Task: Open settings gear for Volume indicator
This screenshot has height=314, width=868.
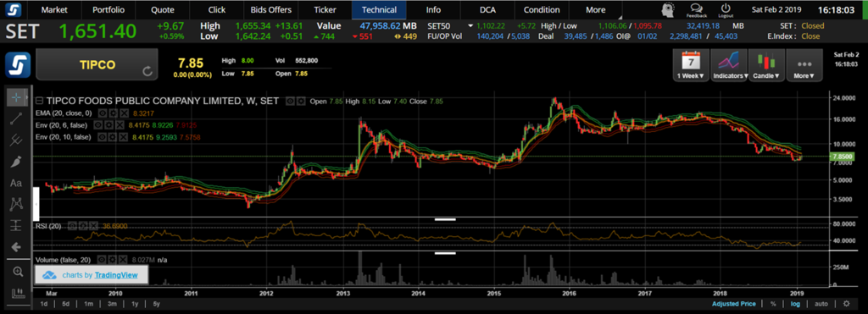Action: [114, 259]
